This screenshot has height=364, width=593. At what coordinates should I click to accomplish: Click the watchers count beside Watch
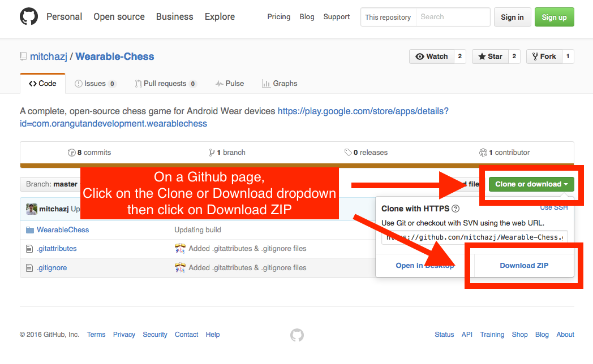click(460, 57)
